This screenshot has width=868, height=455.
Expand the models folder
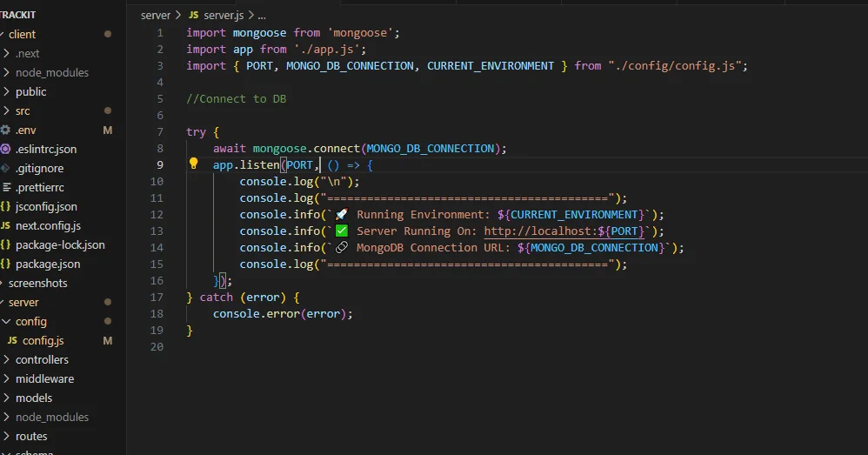coord(33,398)
